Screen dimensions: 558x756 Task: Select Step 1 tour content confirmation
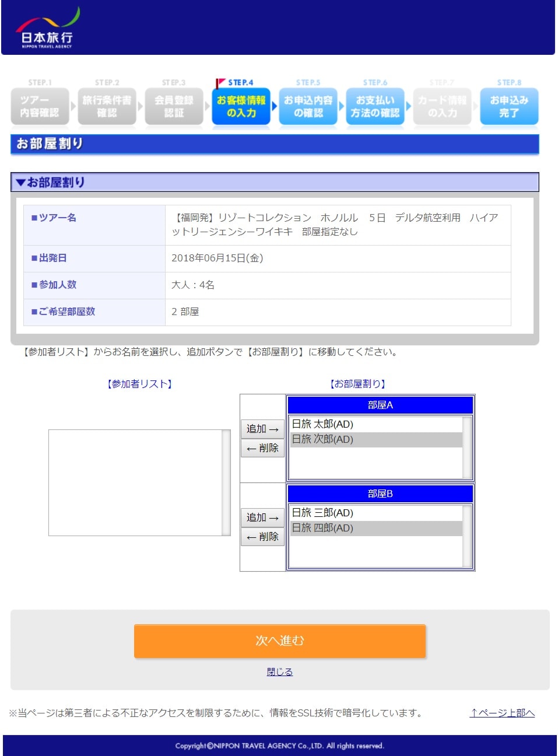point(40,106)
